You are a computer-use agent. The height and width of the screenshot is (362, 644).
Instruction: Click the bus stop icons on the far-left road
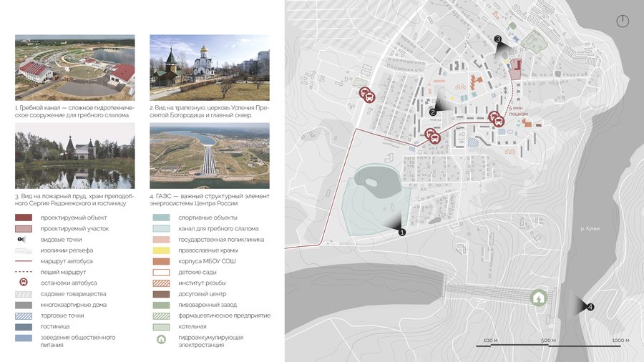pyautogui.click(x=367, y=95)
